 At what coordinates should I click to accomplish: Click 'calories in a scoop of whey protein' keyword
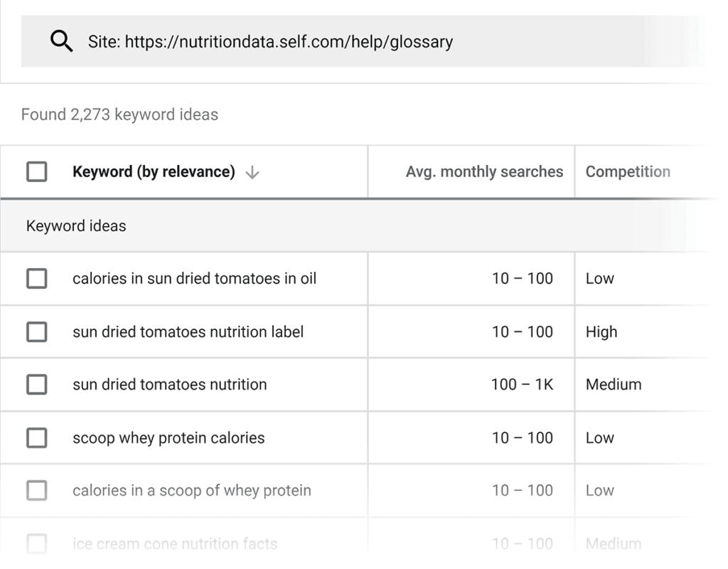[191, 491]
